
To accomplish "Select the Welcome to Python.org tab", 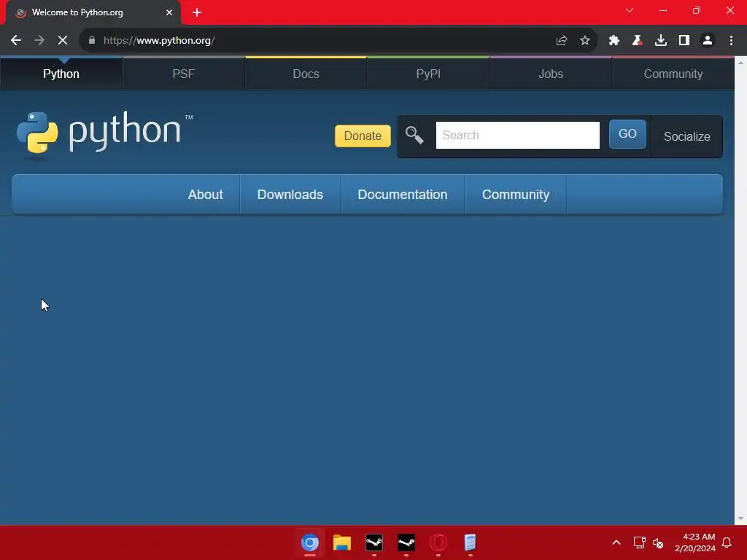I will [x=93, y=12].
